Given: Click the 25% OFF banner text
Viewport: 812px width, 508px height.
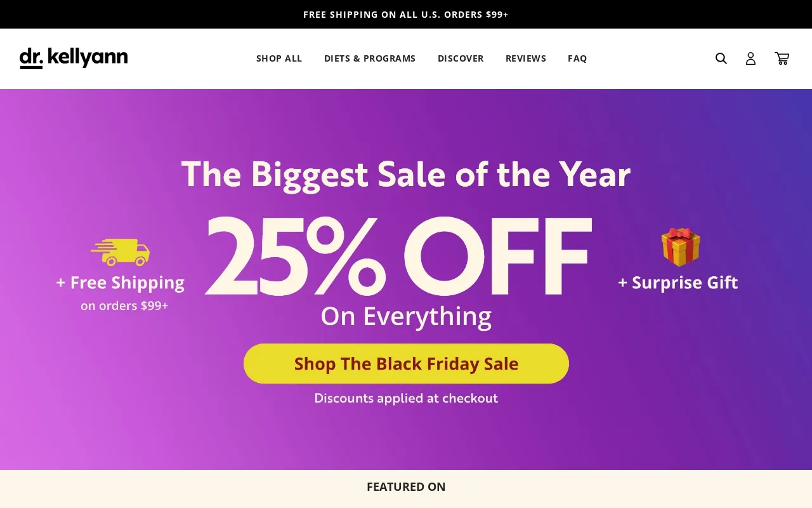Looking at the screenshot, I should click(x=398, y=257).
